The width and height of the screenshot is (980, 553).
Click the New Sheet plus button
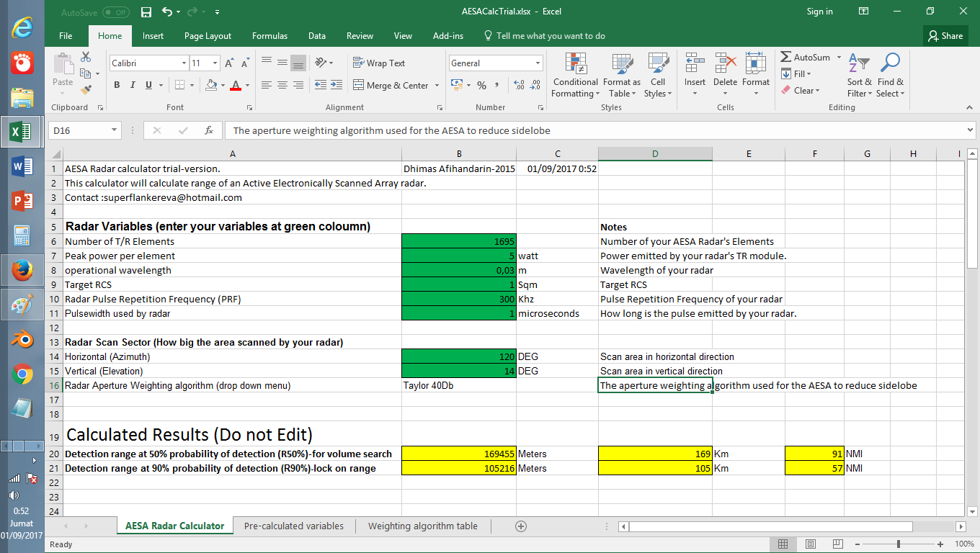click(521, 526)
